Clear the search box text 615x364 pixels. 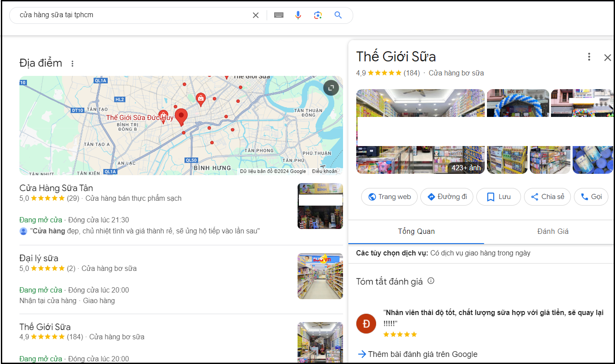pyautogui.click(x=256, y=15)
